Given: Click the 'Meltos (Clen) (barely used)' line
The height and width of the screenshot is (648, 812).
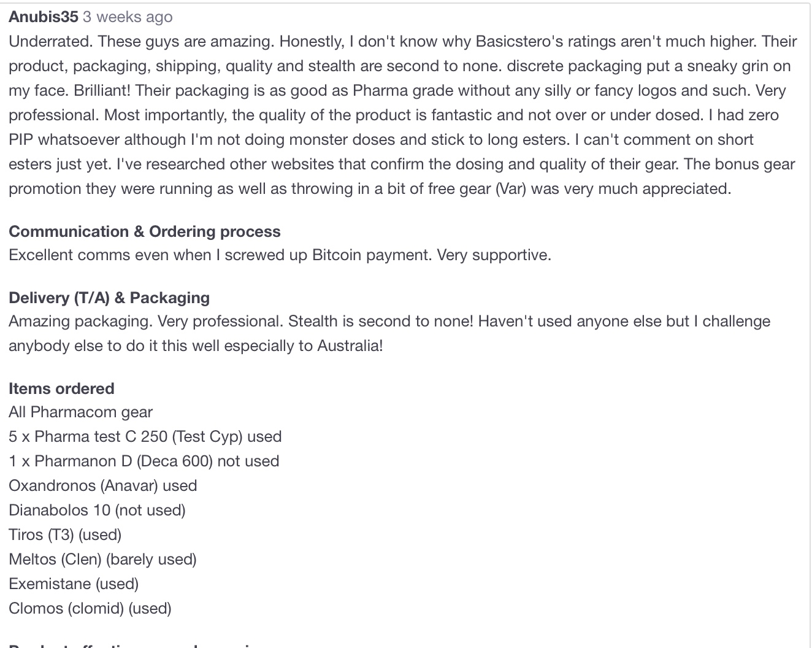Looking at the screenshot, I should coord(102,559).
